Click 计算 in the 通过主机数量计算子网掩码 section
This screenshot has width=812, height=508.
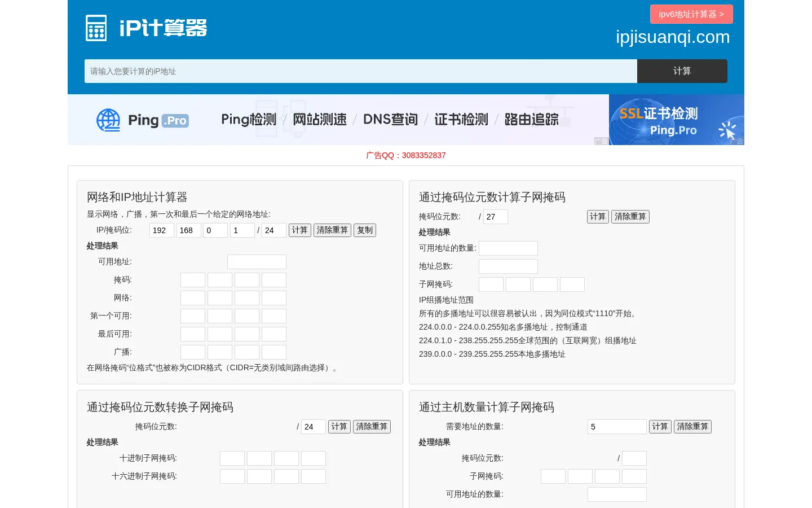pyautogui.click(x=660, y=427)
